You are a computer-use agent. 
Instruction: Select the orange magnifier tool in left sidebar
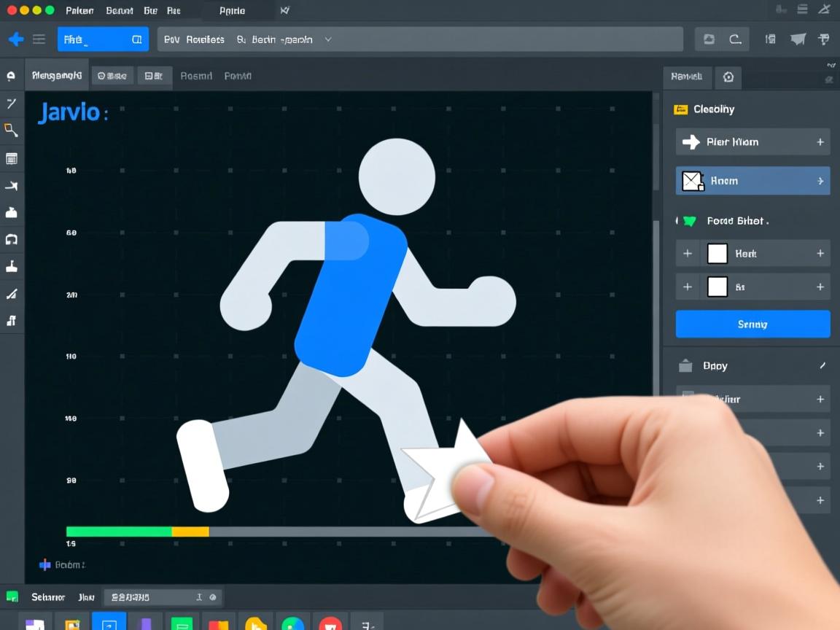(x=11, y=131)
